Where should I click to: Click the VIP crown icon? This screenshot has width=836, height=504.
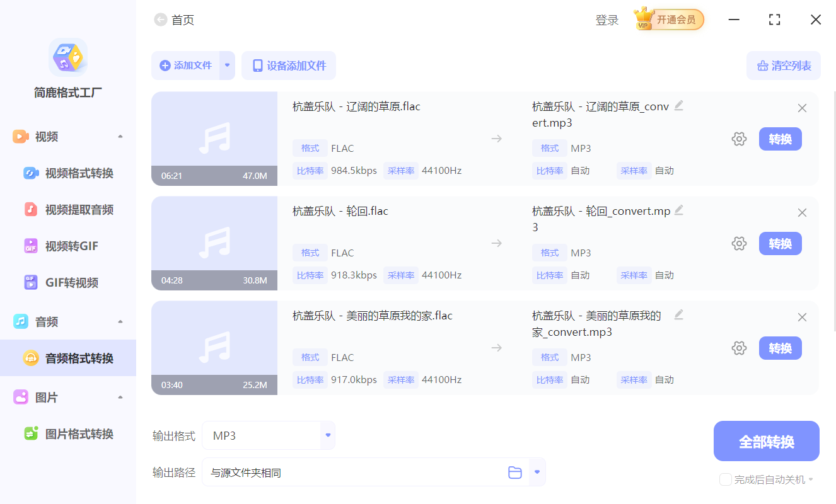click(644, 19)
